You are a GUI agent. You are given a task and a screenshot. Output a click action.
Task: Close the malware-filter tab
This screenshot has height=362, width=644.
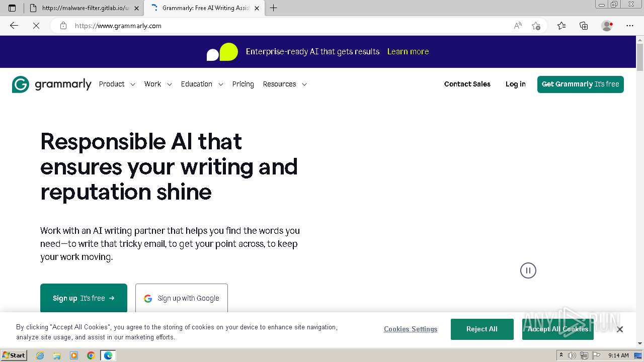pyautogui.click(x=136, y=8)
